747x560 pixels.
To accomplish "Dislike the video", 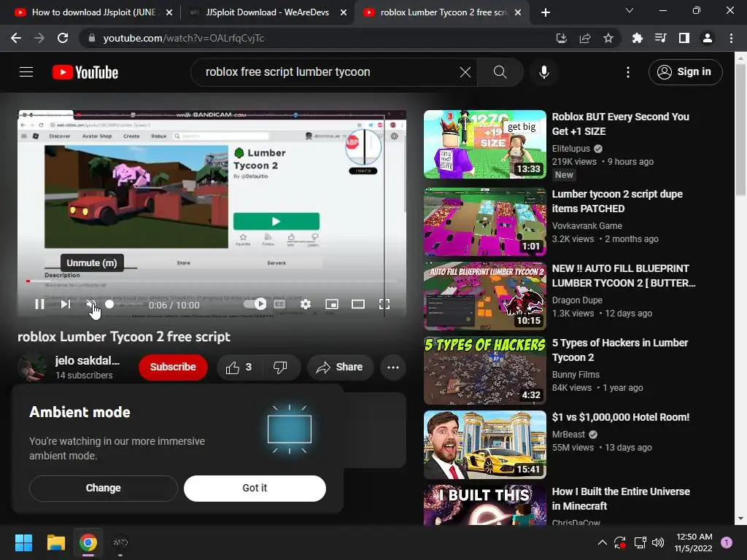I will click(280, 367).
